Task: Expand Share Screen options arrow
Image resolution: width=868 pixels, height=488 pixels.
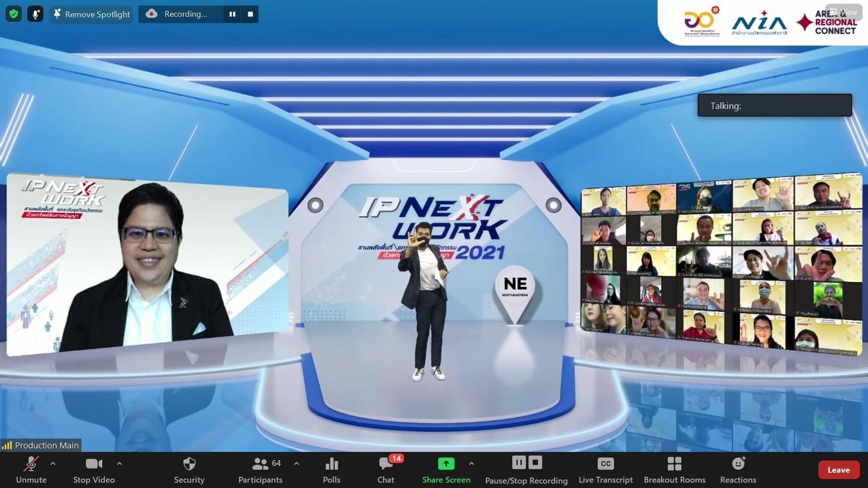Action: coord(471,463)
